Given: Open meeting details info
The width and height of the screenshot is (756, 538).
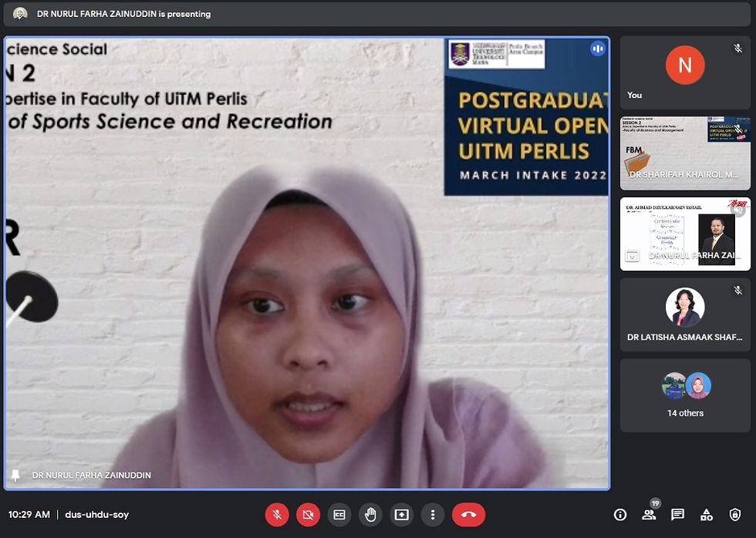Looking at the screenshot, I should click(x=620, y=515).
